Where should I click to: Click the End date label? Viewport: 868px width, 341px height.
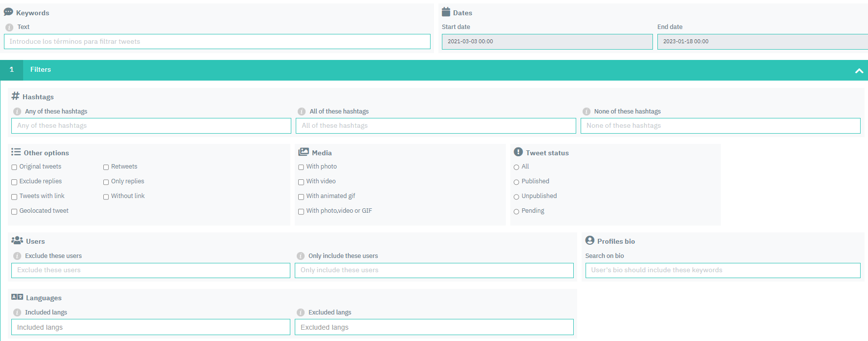[x=670, y=27]
